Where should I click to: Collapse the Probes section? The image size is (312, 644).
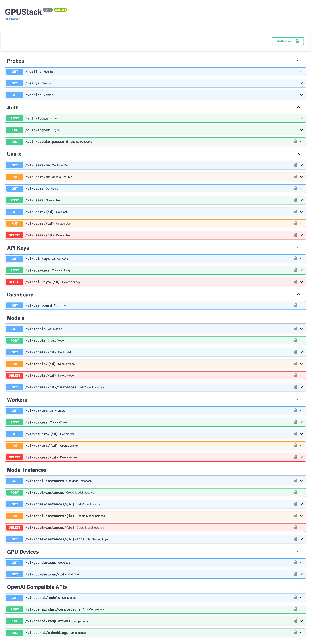[x=298, y=61]
